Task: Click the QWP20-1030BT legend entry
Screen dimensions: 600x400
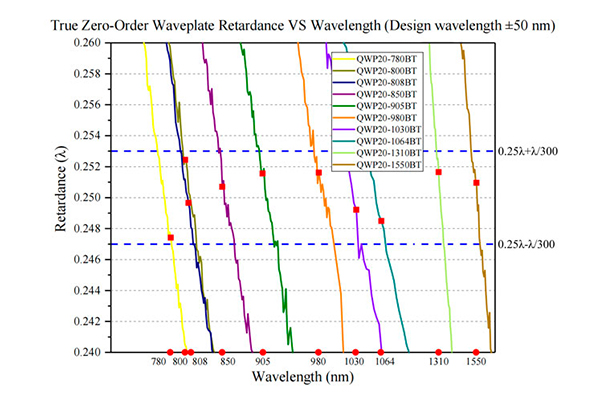Action: tap(378, 129)
